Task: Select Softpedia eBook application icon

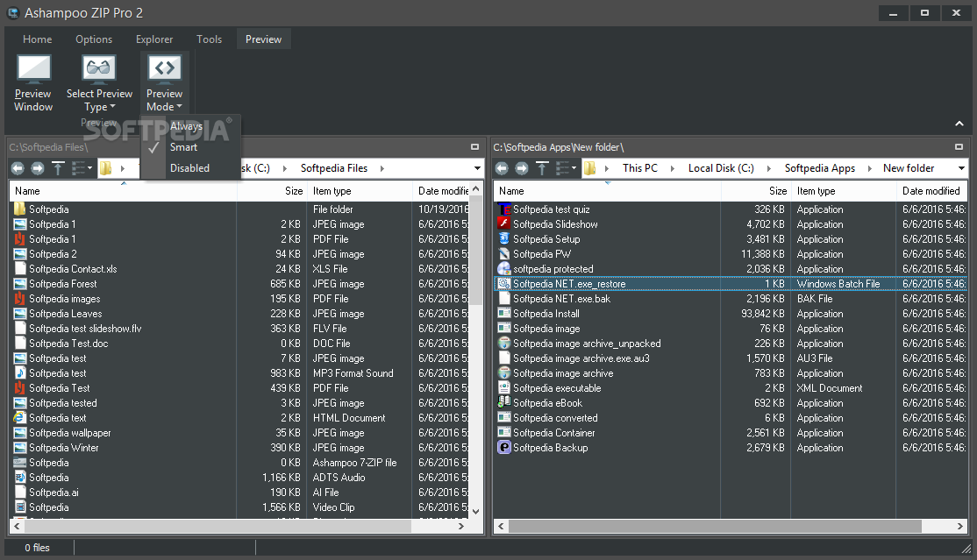Action: tap(504, 403)
